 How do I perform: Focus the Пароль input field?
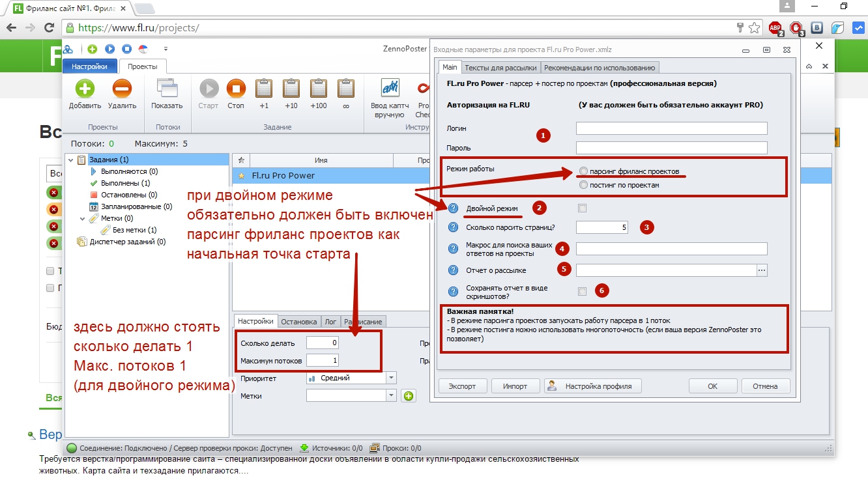(x=672, y=148)
